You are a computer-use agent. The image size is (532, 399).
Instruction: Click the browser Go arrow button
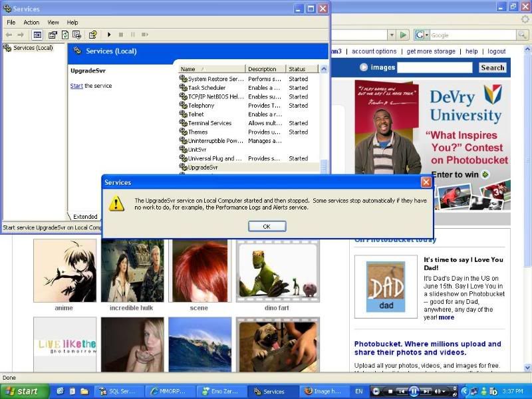403,35
